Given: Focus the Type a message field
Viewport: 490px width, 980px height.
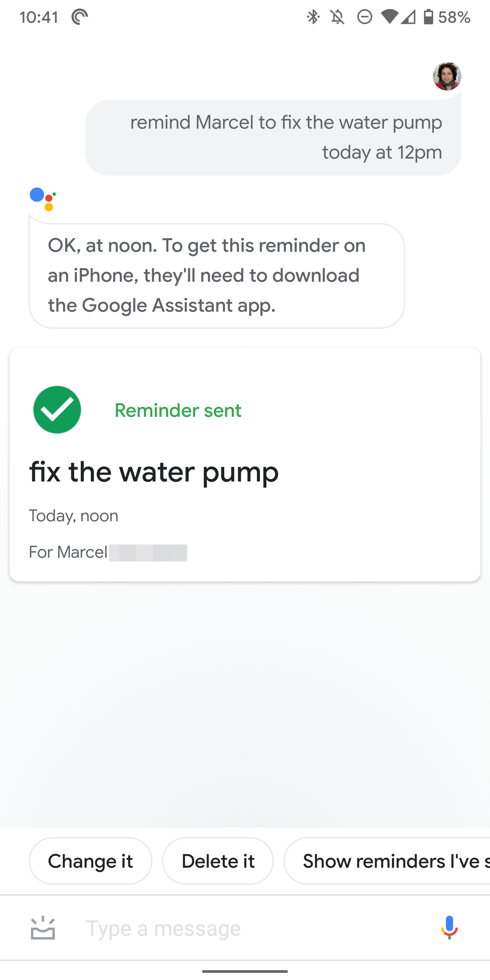Looking at the screenshot, I should (x=244, y=928).
